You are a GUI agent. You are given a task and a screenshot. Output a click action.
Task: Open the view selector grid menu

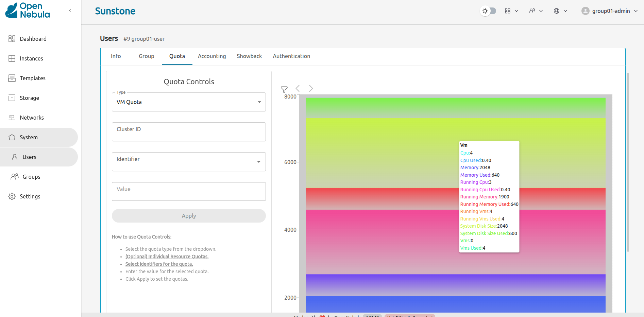tap(511, 11)
